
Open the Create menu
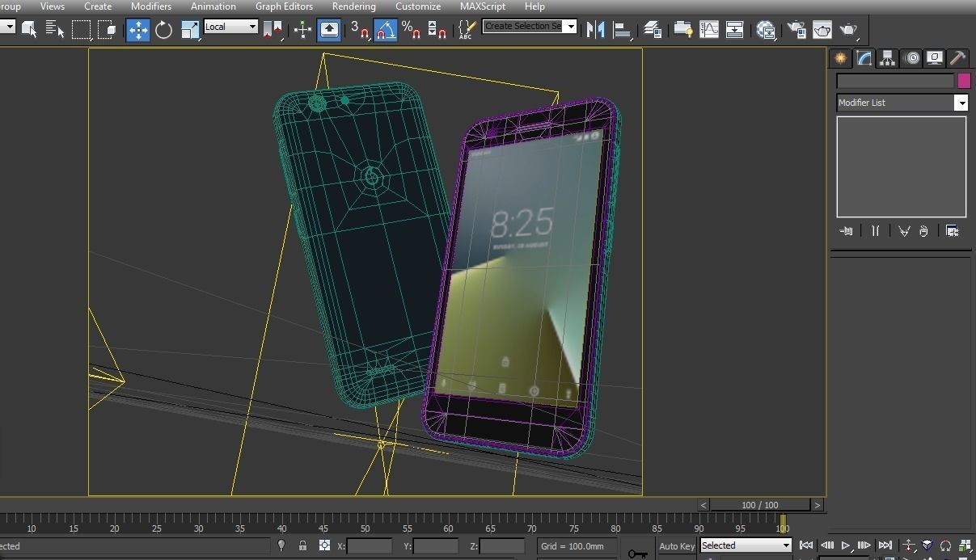tap(98, 6)
